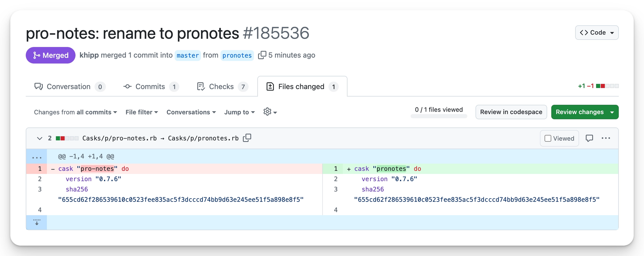Expand down arrow at diff bottom

[37, 222]
